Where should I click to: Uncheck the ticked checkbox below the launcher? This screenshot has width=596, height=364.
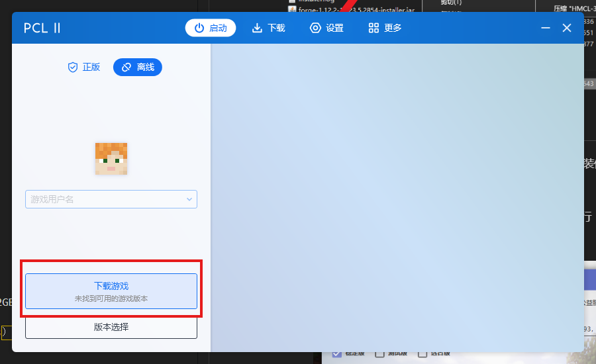[337, 354]
